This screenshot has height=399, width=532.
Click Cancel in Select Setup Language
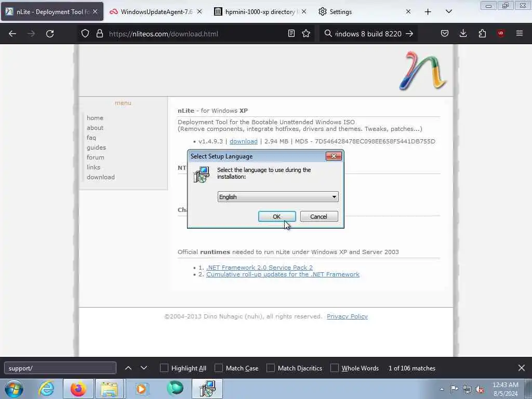tap(318, 217)
